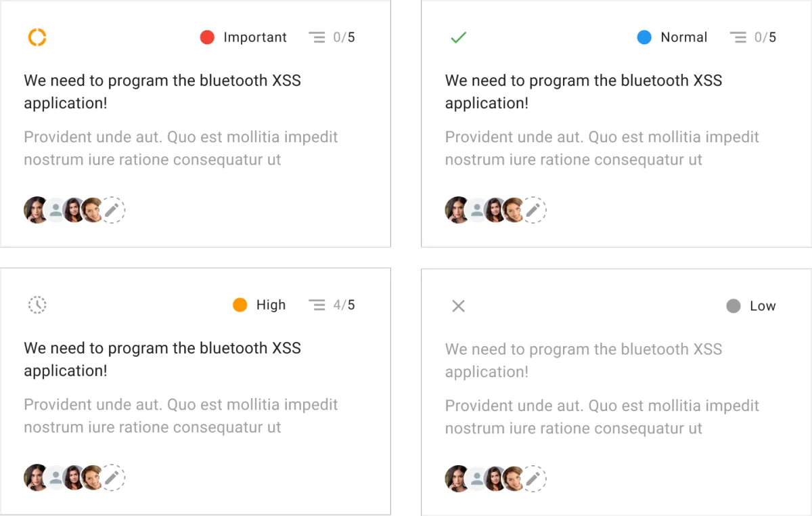Screen dimensions: 812x516
Task: Click the clock pending icon on High card
Action: tap(37, 305)
